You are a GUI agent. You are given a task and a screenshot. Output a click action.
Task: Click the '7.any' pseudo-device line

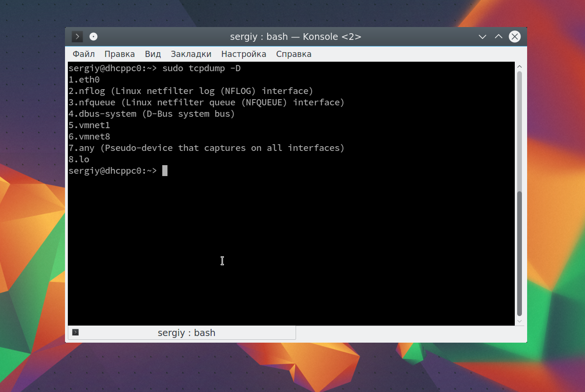[206, 148]
